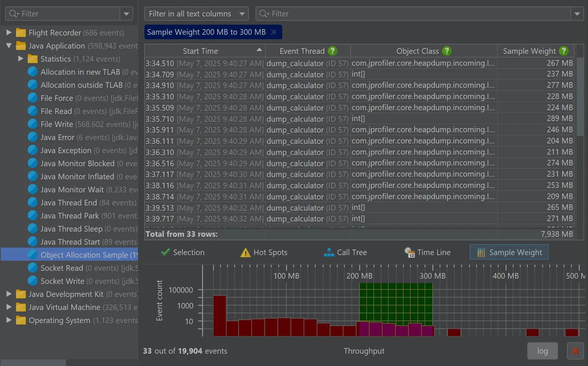
Task: Click the Sample Weight column help icon
Action: [x=564, y=51]
